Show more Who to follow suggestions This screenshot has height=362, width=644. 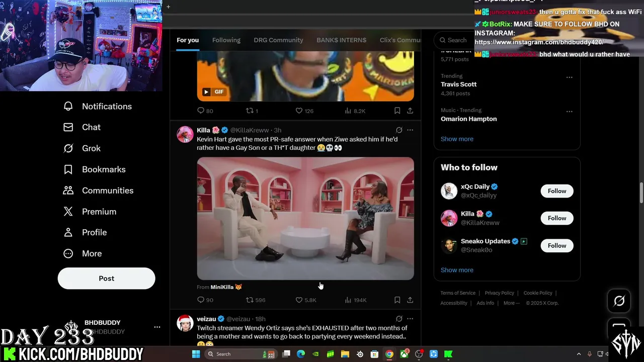457,270
